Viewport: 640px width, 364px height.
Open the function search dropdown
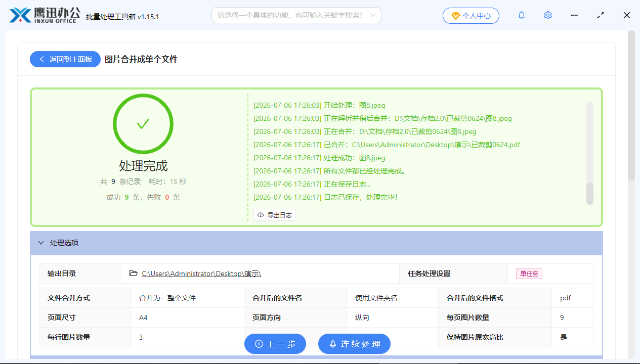[x=296, y=16]
